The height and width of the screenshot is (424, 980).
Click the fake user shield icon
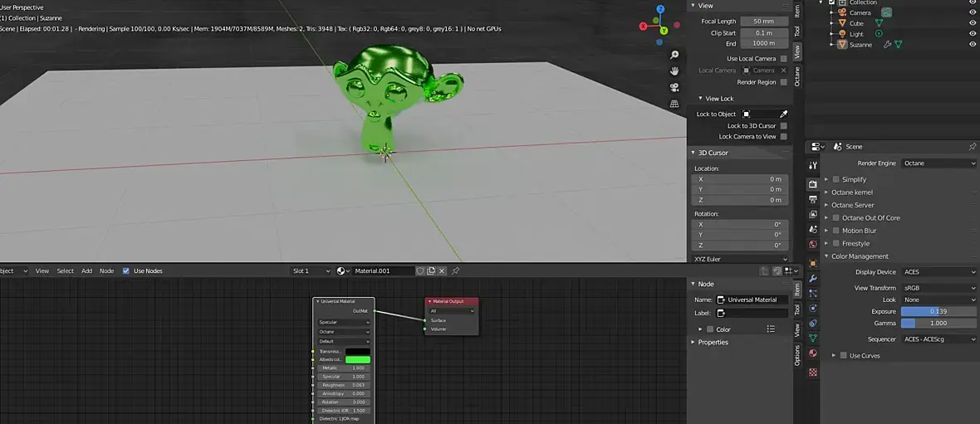(420, 271)
